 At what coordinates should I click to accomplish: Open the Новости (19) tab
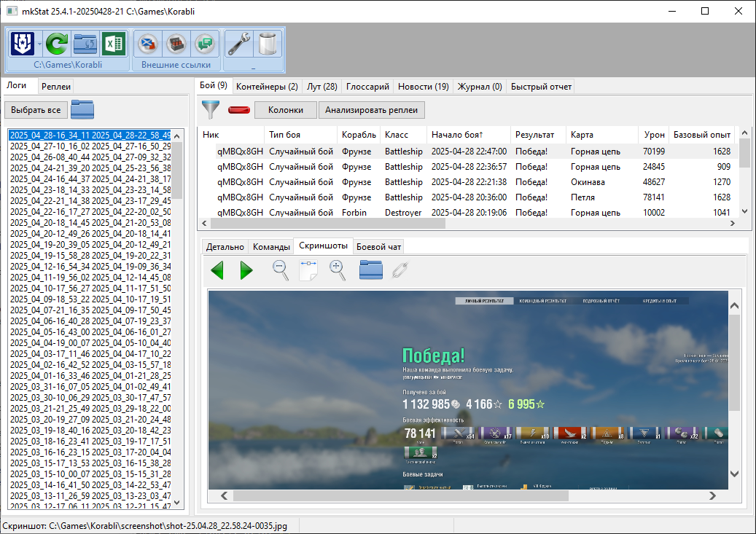[424, 86]
